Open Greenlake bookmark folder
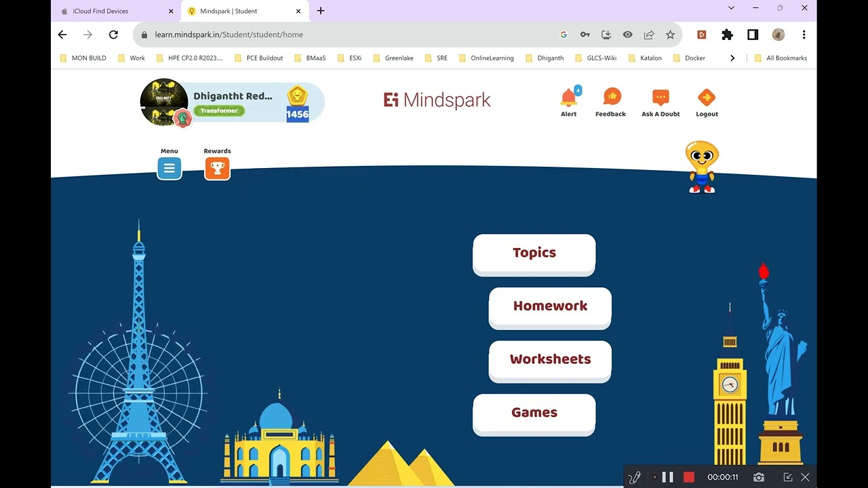The height and width of the screenshot is (488, 868). point(393,58)
